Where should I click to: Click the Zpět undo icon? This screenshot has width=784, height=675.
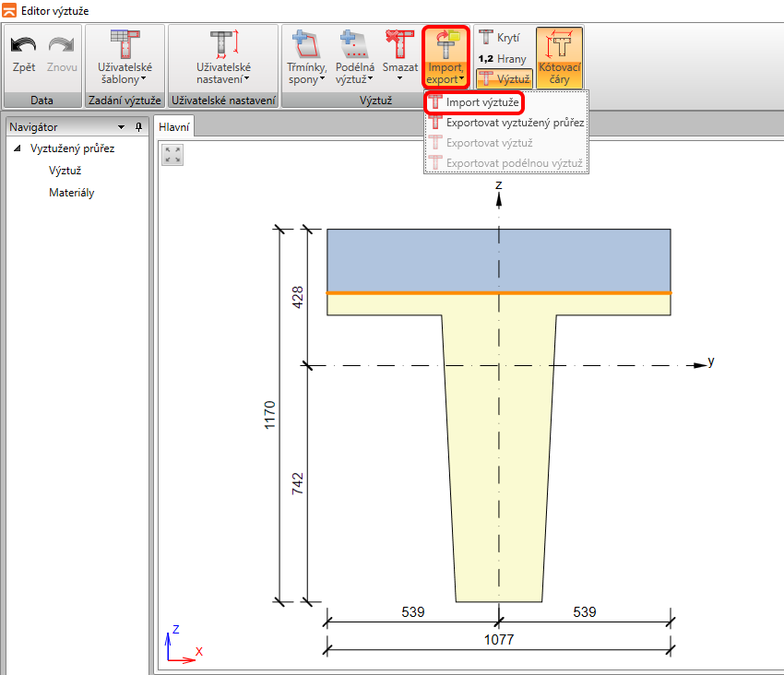(23, 46)
